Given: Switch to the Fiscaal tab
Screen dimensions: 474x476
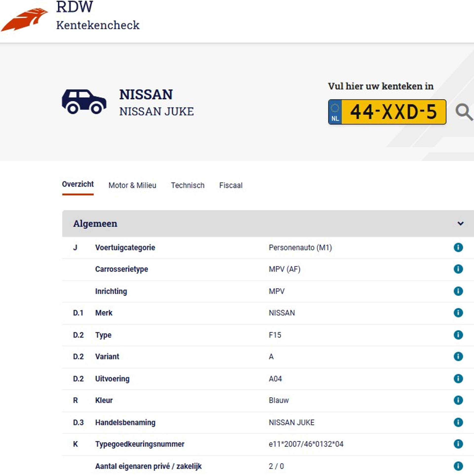Looking at the screenshot, I should pos(231,185).
